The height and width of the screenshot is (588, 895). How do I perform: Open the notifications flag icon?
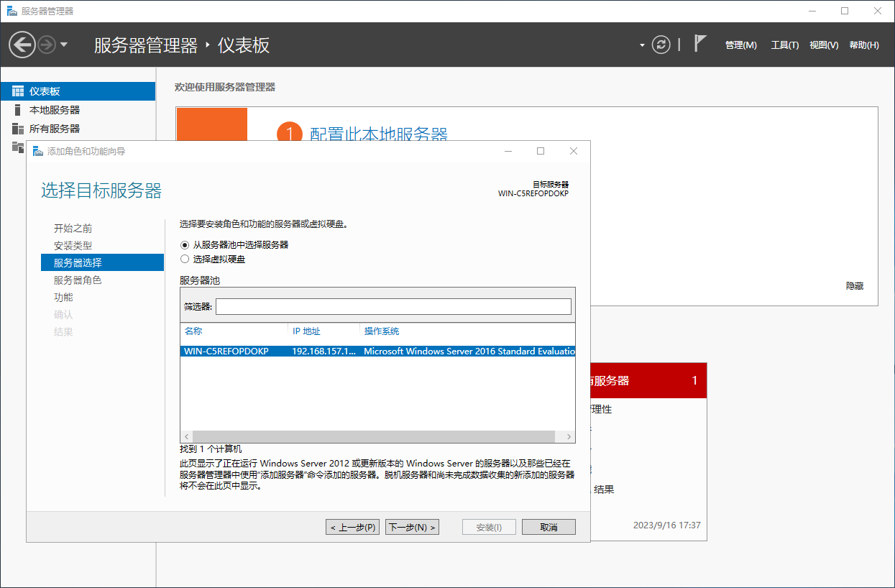(x=700, y=43)
